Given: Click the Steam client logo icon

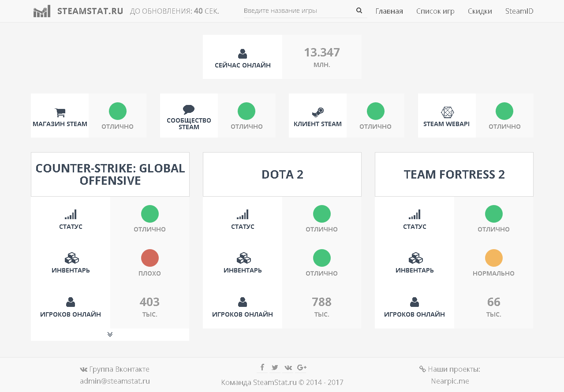Looking at the screenshot, I should click(x=318, y=112).
